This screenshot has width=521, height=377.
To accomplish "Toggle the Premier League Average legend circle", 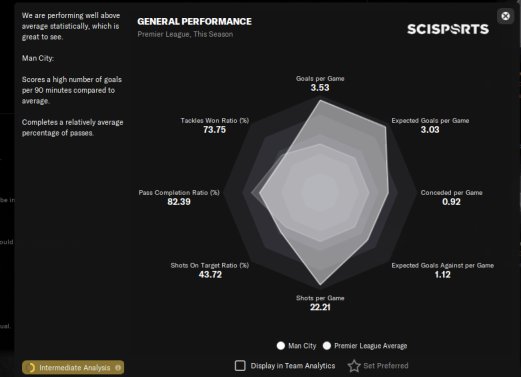I will coord(327,346).
